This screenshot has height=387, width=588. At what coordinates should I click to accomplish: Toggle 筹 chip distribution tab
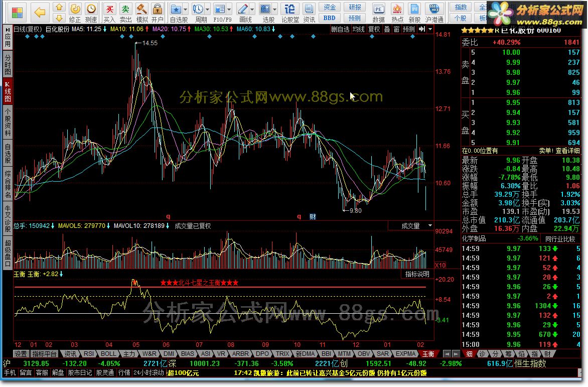click(509, 354)
